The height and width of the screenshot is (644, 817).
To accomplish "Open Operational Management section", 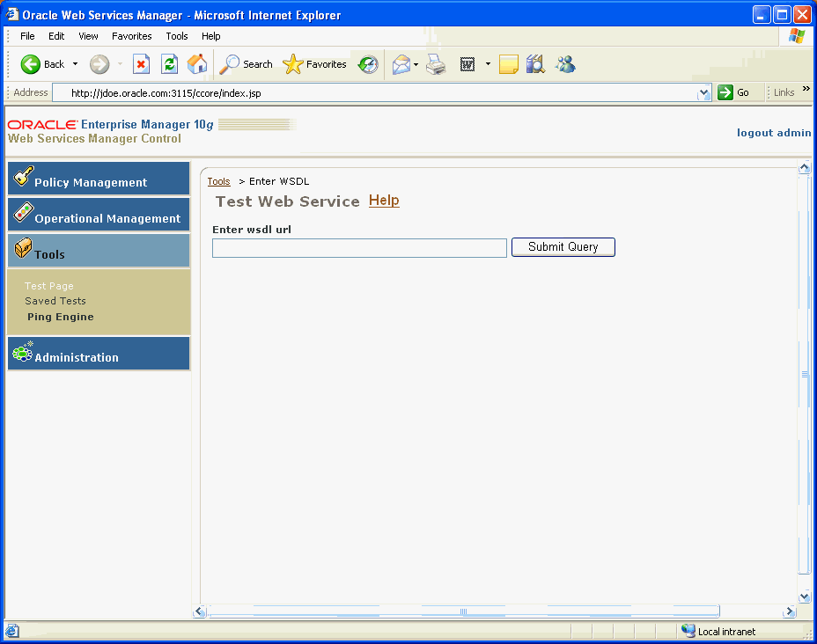I will (x=99, y=215).
